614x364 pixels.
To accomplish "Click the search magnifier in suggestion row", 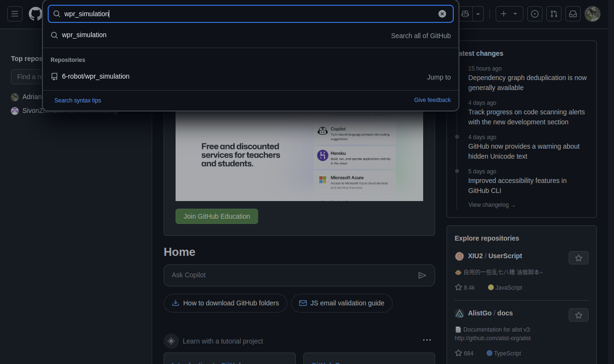I will point(54,35).
